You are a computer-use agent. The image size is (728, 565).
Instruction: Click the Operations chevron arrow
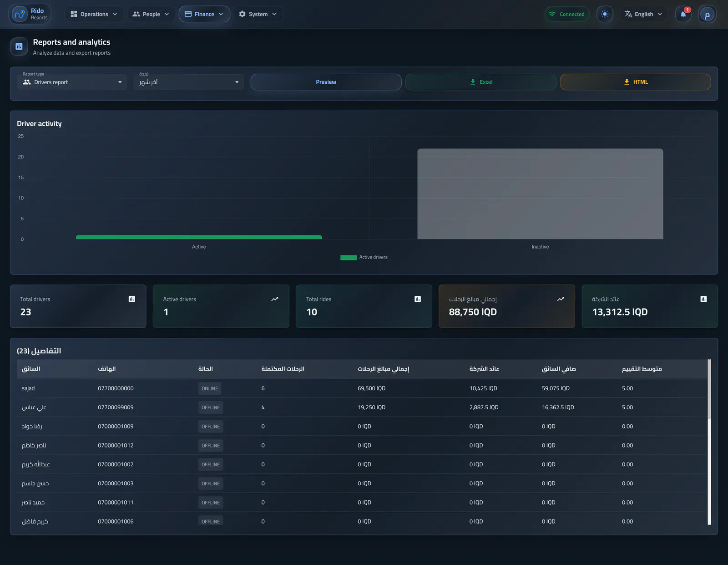pyautogui.click(x=115, y=14)
